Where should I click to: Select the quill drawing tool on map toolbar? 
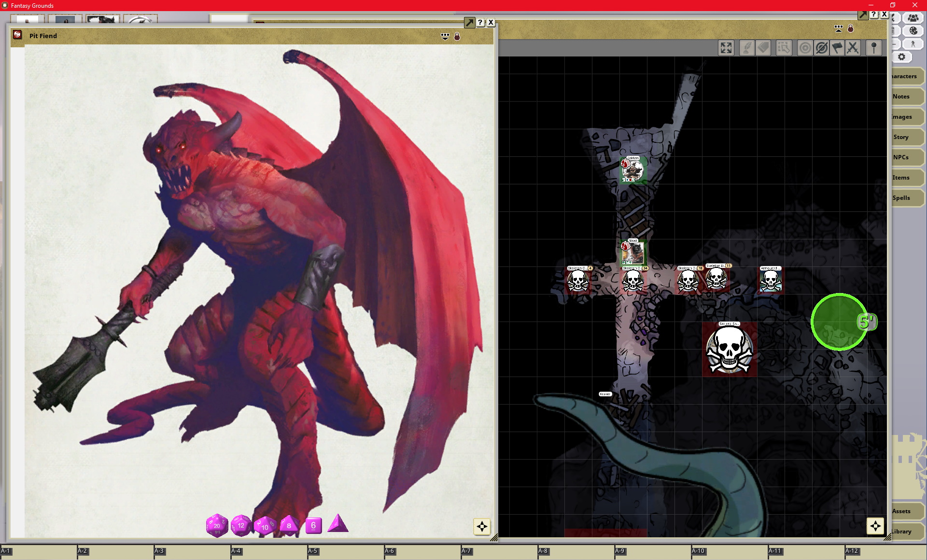tap(747, 48)
